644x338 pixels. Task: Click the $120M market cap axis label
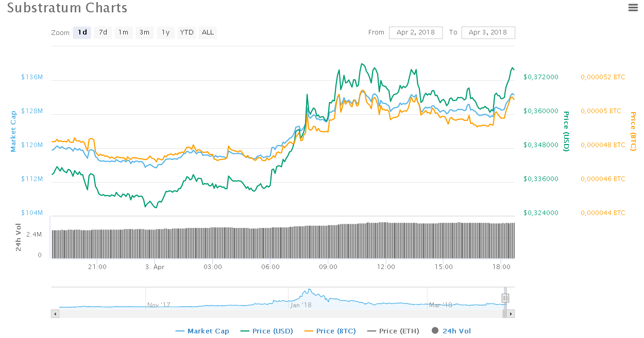click(32, 145)
